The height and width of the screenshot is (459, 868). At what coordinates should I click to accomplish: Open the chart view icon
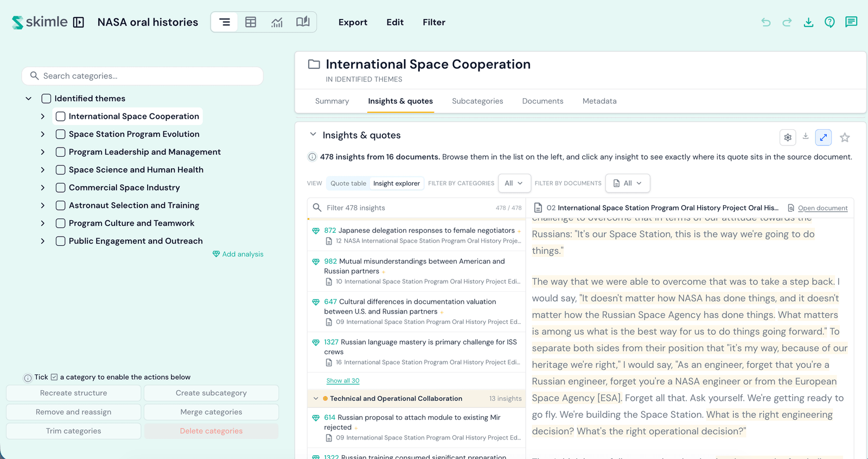coord(277,22)
